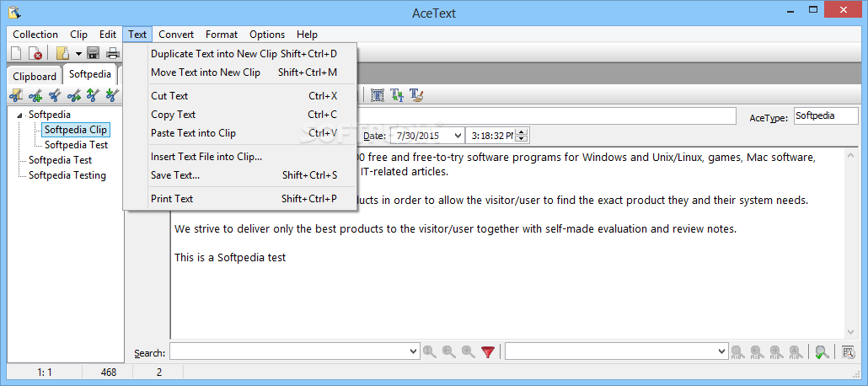Click the replace all magnifier icon
Image resolution: width=868 pixels, height=386 pixels.
point(796,351)
